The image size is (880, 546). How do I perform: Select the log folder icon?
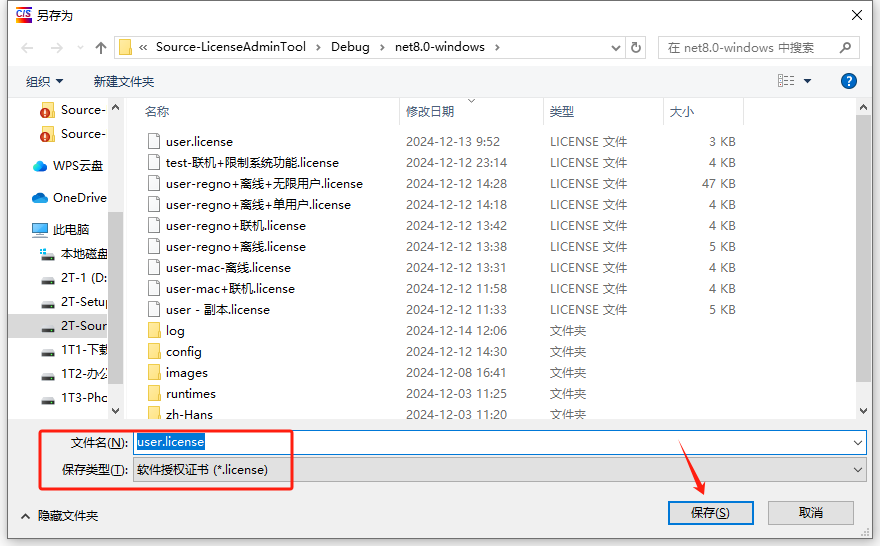pyautogui.click(x=154, y=331)
